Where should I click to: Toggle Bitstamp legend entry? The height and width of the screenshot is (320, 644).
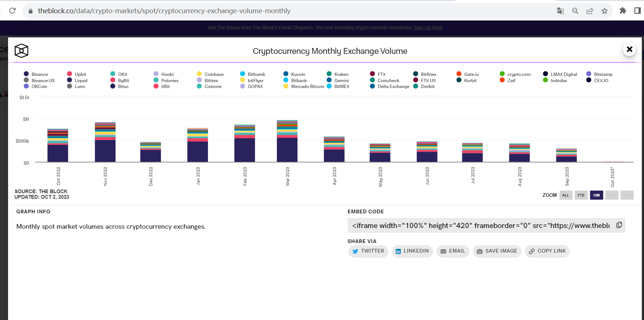(x=599, y=74)
